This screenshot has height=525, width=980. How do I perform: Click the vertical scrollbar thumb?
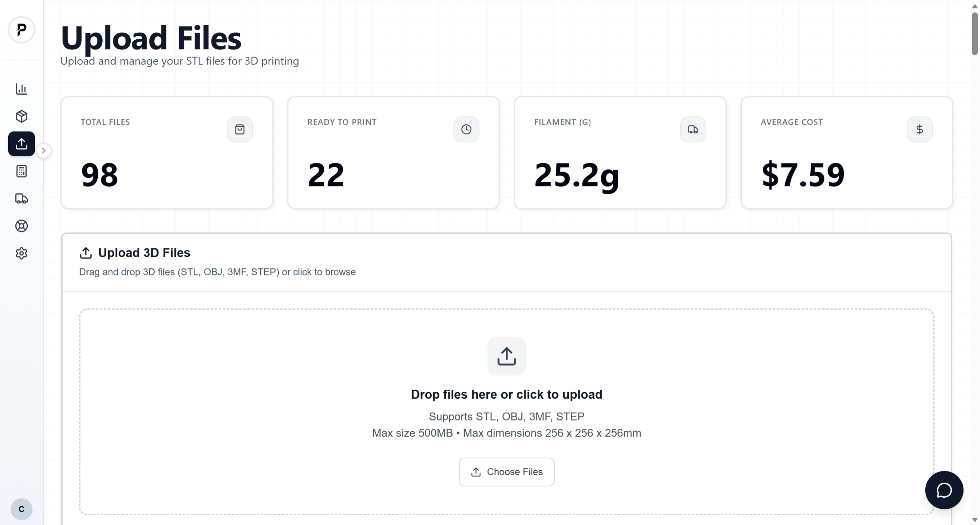[x=974, y=33]
